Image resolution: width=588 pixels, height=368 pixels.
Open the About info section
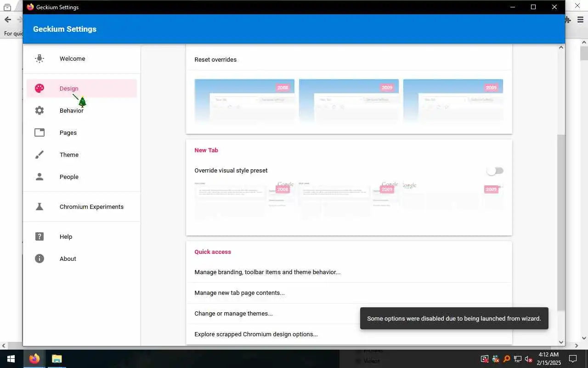81,259
